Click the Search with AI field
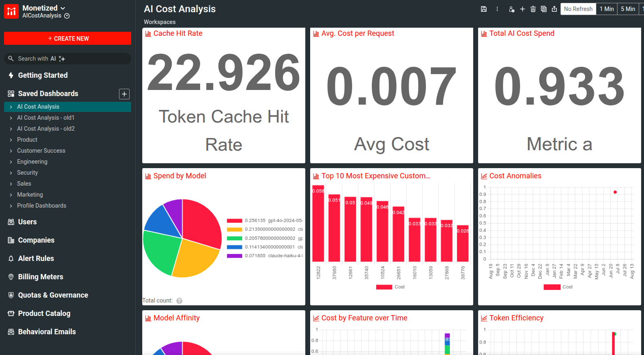The image size is (644, 355). (x=68, y=59)
